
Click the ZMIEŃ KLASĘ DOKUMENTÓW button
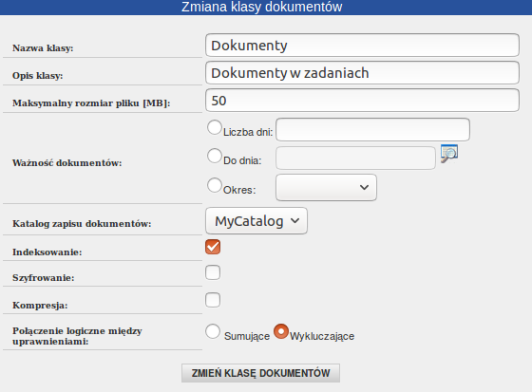point(260,373)
